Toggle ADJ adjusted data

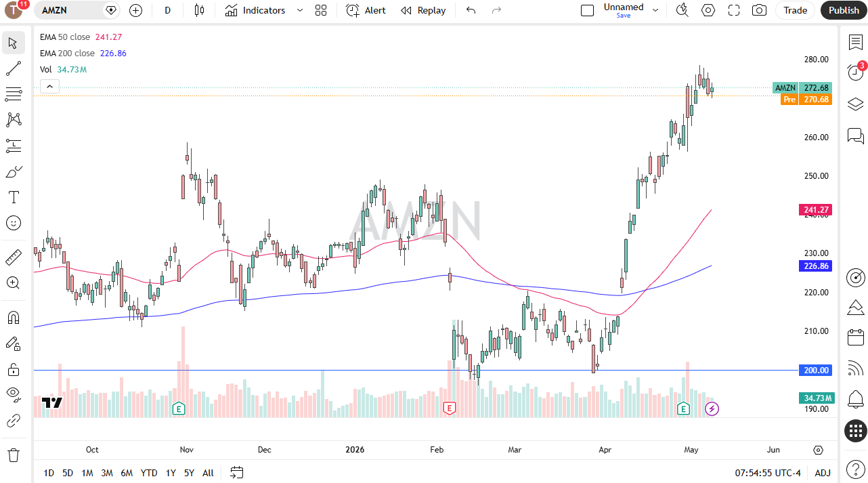tap(823, 473)
